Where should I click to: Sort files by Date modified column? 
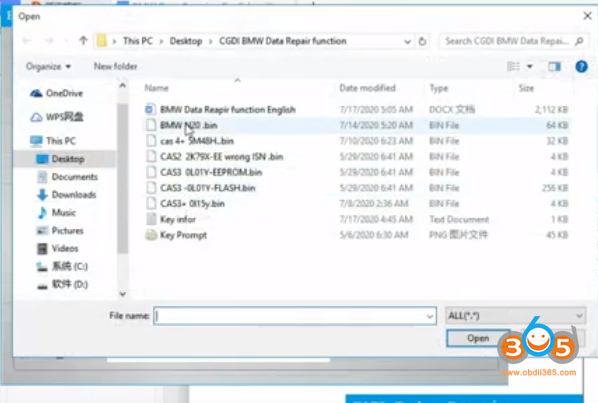coord(367,88)
